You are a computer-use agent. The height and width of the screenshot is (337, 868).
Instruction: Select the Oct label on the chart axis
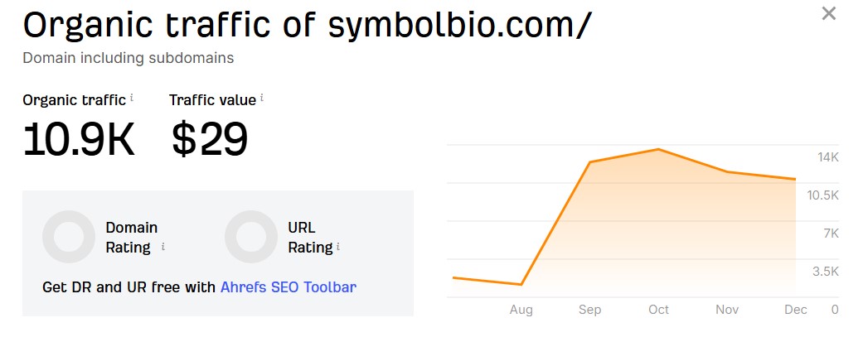pos(658,310)
